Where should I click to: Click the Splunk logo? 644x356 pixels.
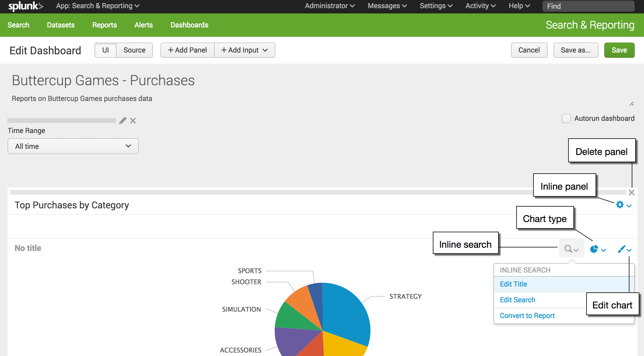tap(26, 6)
